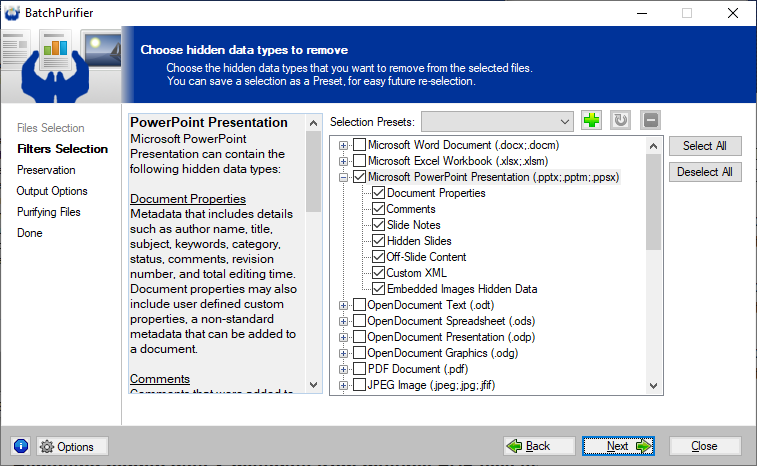Check PDF Document checkbox

coord(359,369)
